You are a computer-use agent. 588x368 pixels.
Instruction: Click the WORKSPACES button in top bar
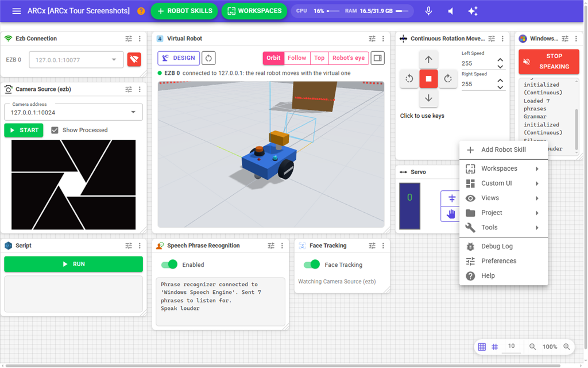click(254, 11)
